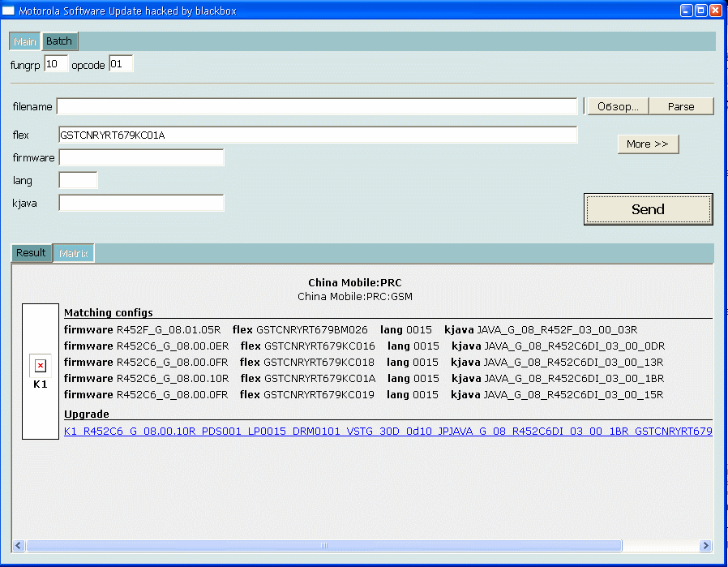Image resolution: width=728 pixels, height=567 pixels.
Task: Click firmware value R452F_G_08.01.05R
Action: (169, 329)
